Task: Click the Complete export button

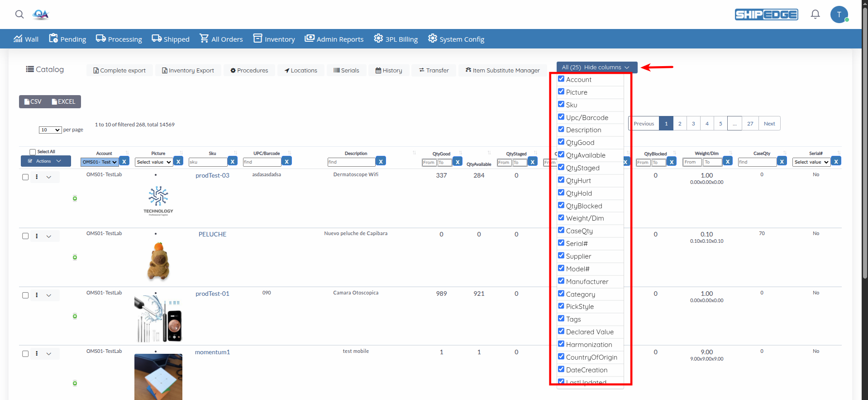Action: 119,70
